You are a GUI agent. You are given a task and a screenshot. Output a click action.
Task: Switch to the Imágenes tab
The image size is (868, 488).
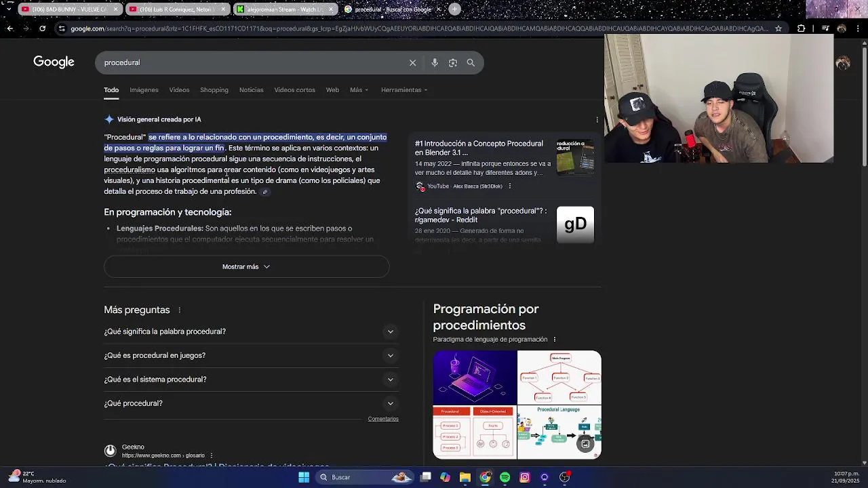(144, 90)
